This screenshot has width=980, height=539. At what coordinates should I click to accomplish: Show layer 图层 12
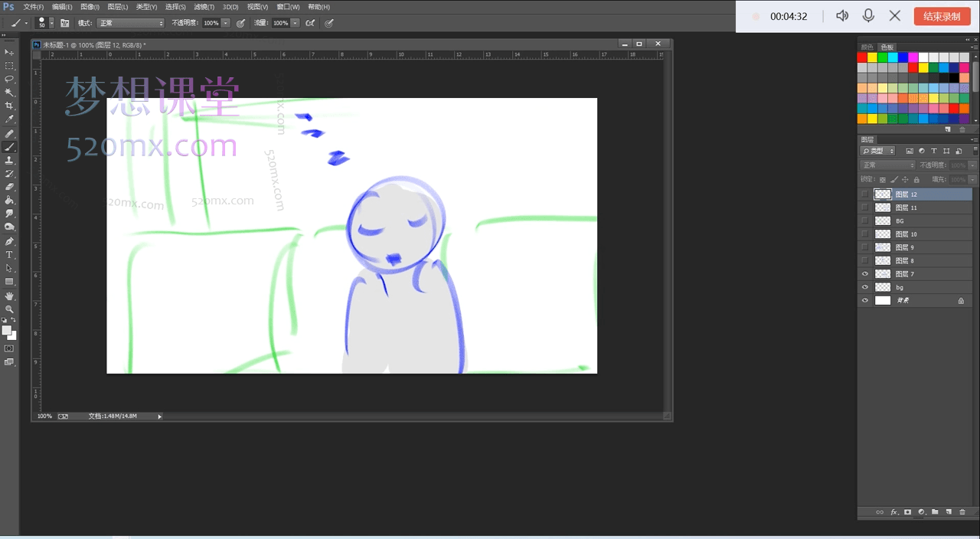(x=865, y=194)
